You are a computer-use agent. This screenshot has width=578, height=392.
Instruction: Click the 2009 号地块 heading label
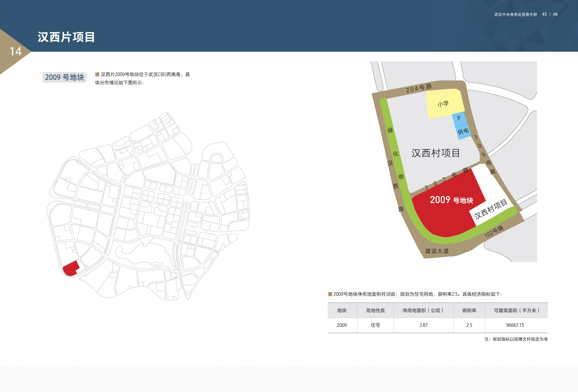(64, 77)
